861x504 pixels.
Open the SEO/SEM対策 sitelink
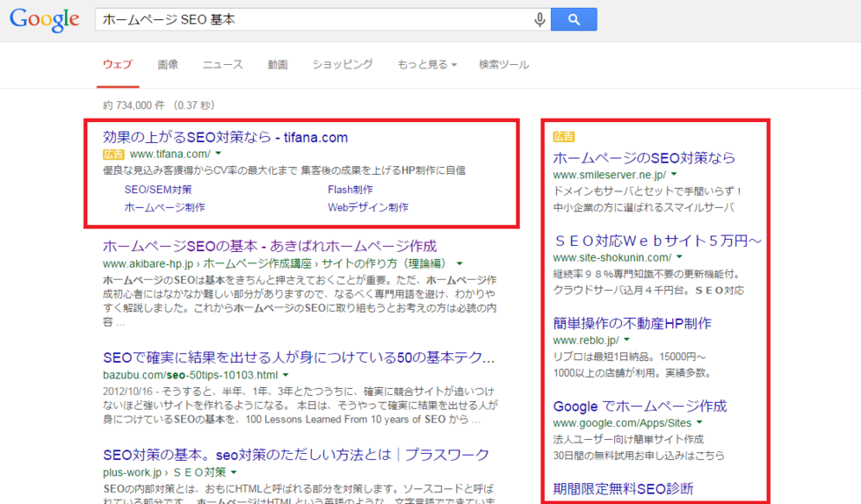158,189
